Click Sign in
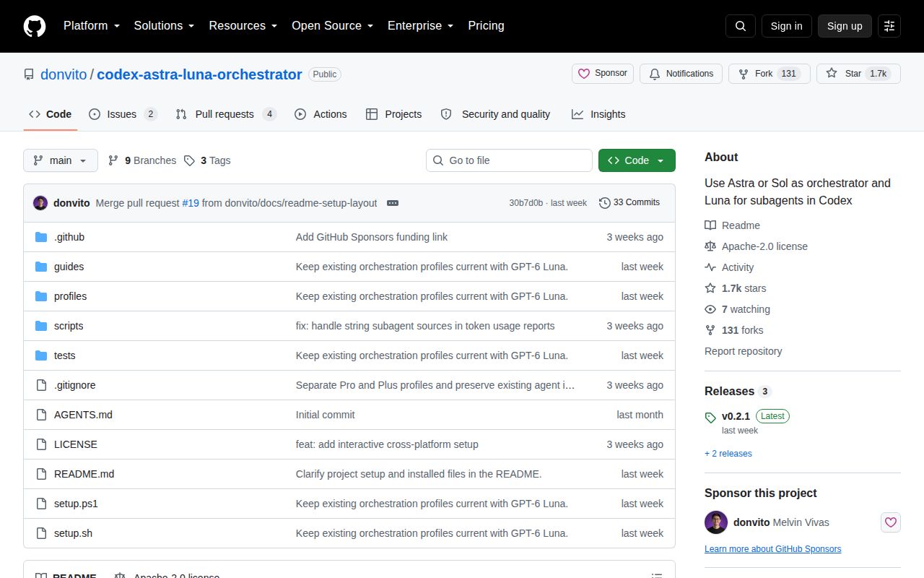Image resolution: width=924 pixels, height=578 pixels. pos(786,26)
